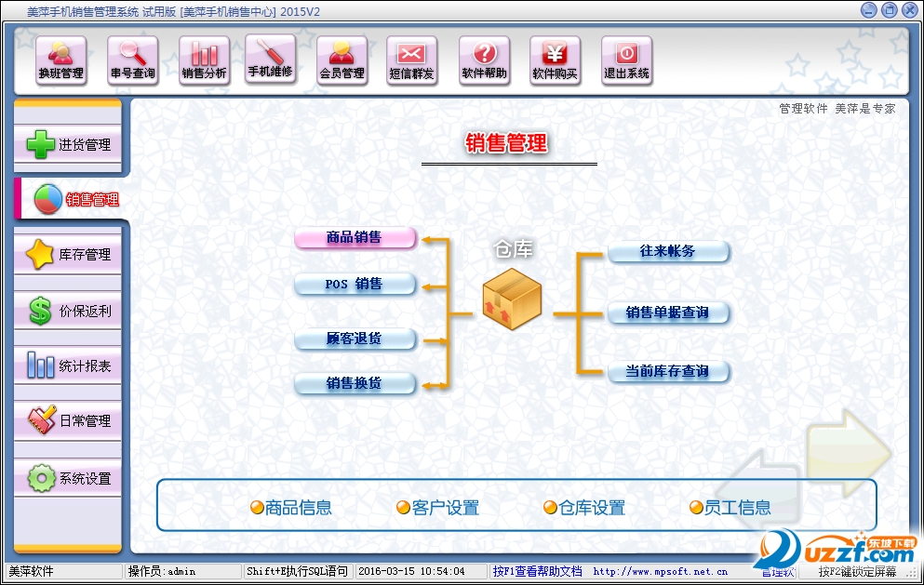Maximize the application window
924x585 pixels.
(x=890, y=10)
